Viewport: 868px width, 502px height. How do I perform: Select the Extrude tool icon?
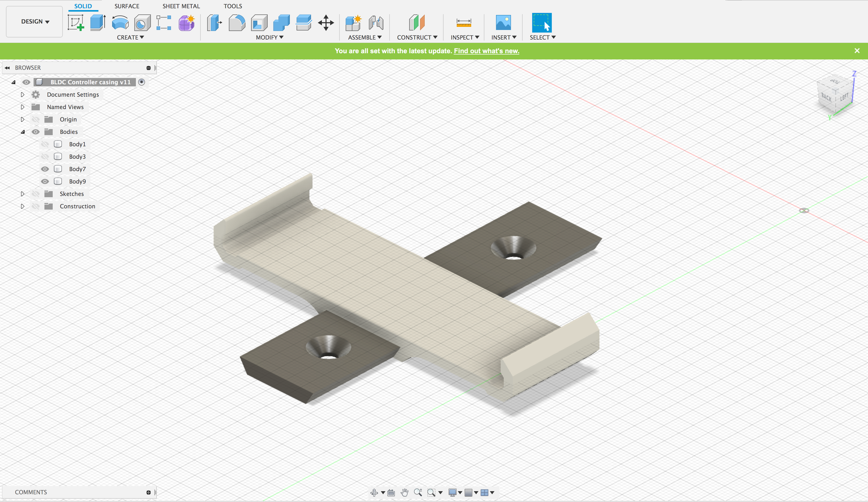click(98, 23)
